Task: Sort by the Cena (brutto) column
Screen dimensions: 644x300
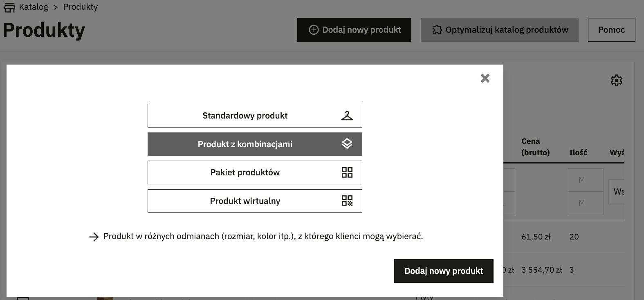Action: click(535, 147)
